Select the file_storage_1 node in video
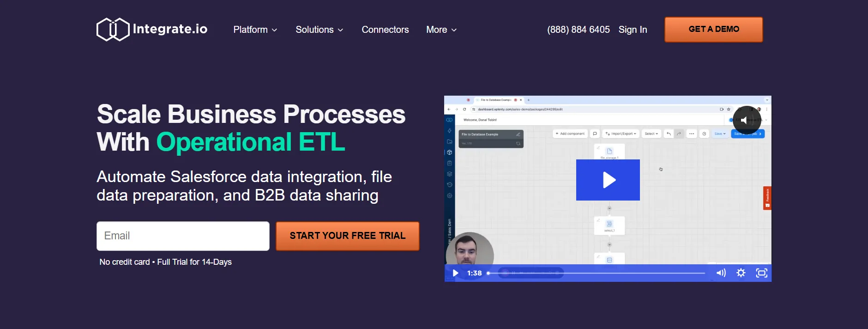The image size is (868, 329). tap(609, 152)
